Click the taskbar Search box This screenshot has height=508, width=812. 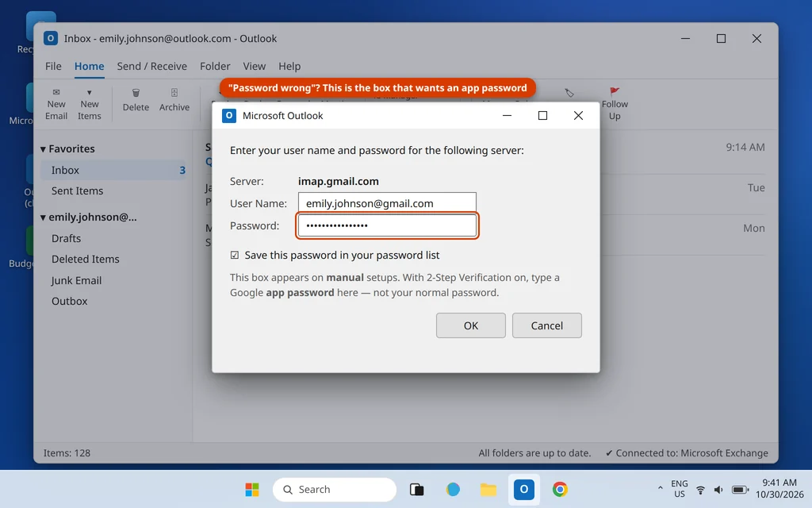[x=334, y=489]
